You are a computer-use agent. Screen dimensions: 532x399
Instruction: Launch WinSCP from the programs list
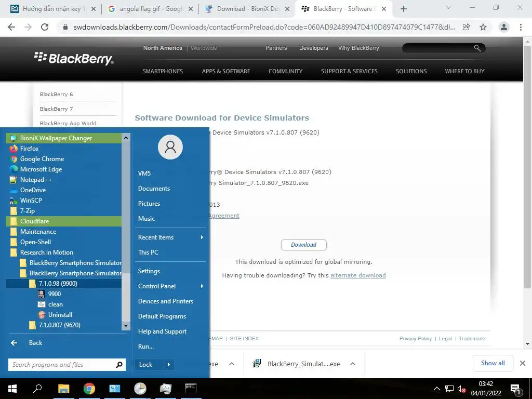64,201
